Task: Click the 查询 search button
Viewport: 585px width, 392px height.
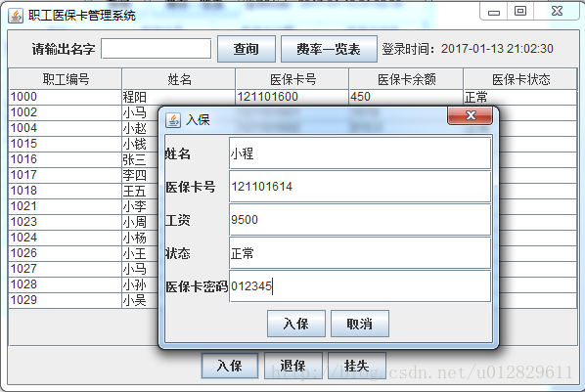Action: [247, 49]
